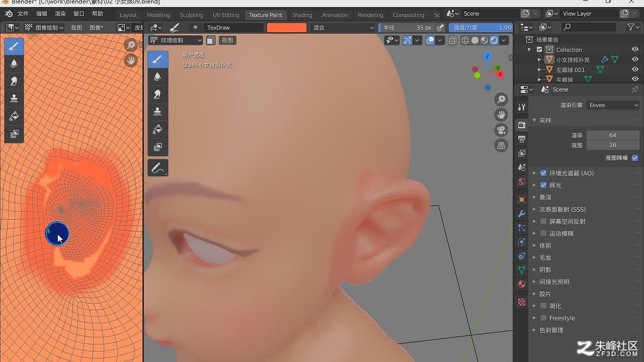Select the Smear tool in image editor toolbar

pos(14,81)
